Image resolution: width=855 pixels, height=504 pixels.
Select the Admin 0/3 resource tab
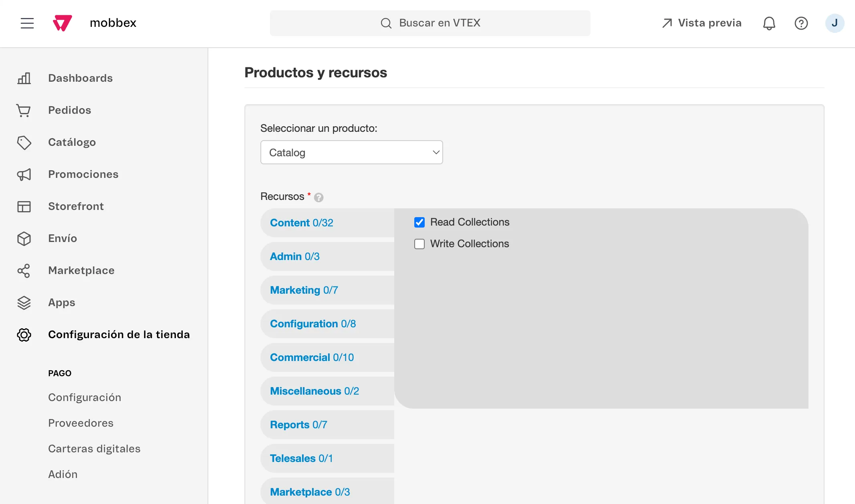(327, 256)
